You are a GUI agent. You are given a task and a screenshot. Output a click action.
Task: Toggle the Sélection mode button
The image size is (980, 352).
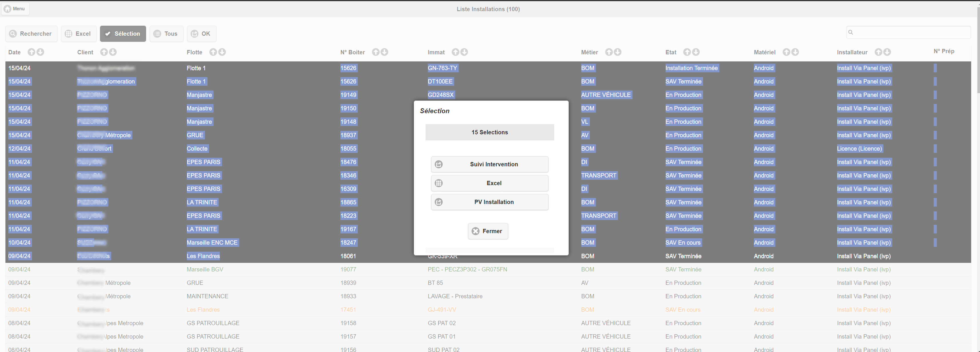(123, 34)
